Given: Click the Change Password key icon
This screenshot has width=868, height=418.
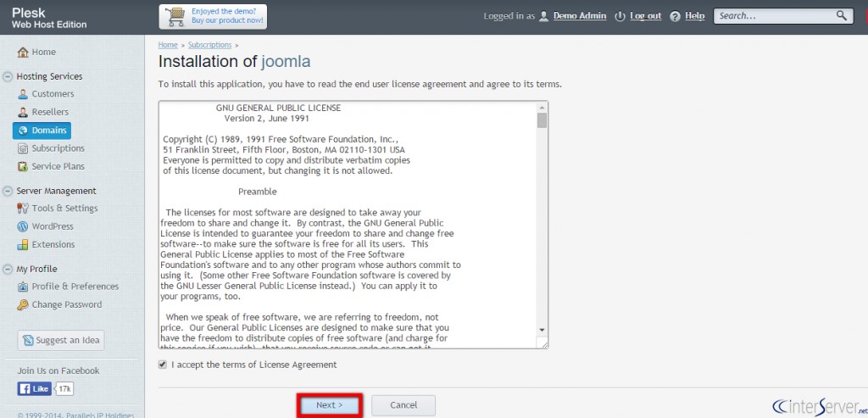Looking at the screenshot, I should 23,305.
